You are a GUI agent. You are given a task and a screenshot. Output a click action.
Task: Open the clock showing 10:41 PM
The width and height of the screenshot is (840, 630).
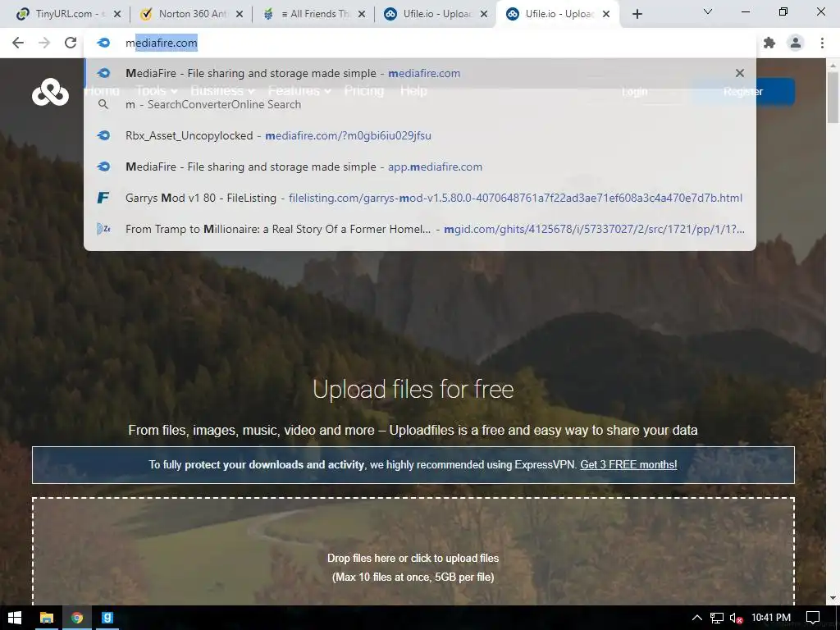point(771,618)
